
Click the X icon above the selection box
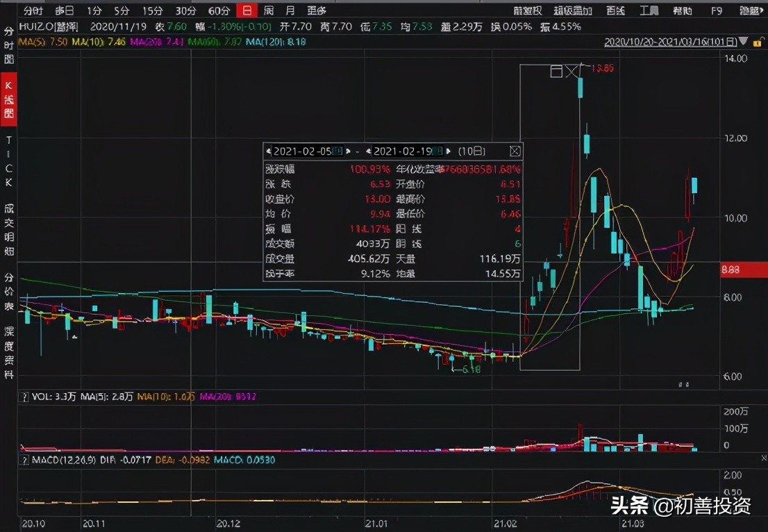point(571,71)
